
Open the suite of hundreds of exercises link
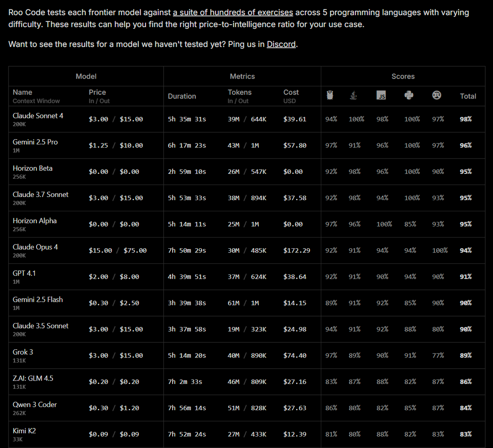(x=233, y=12)
